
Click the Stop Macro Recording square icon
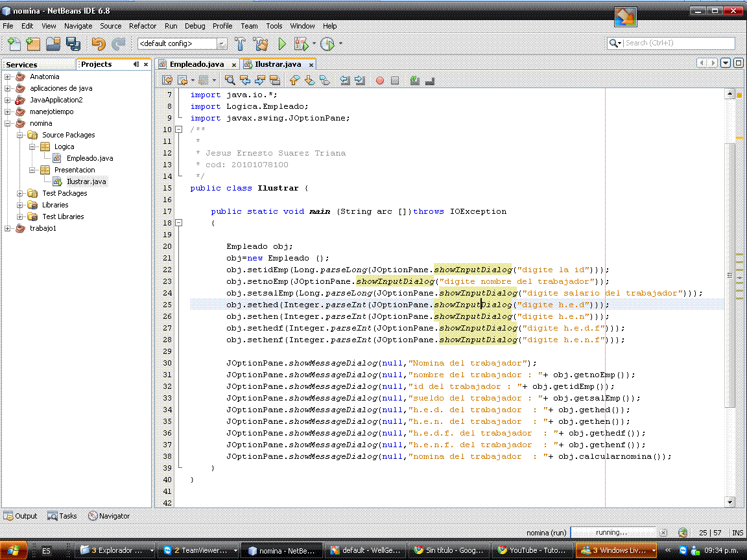coord(395,80)
